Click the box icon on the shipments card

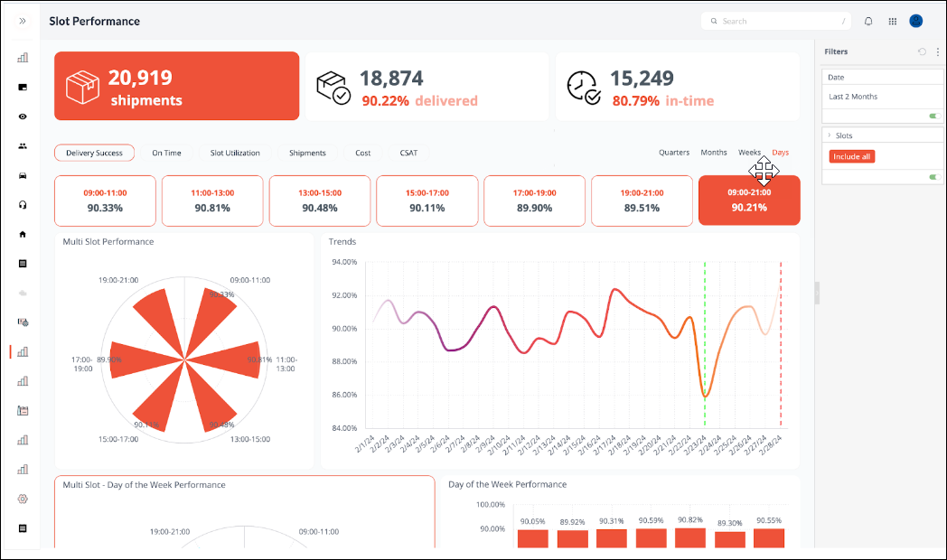tap(83, 87)
